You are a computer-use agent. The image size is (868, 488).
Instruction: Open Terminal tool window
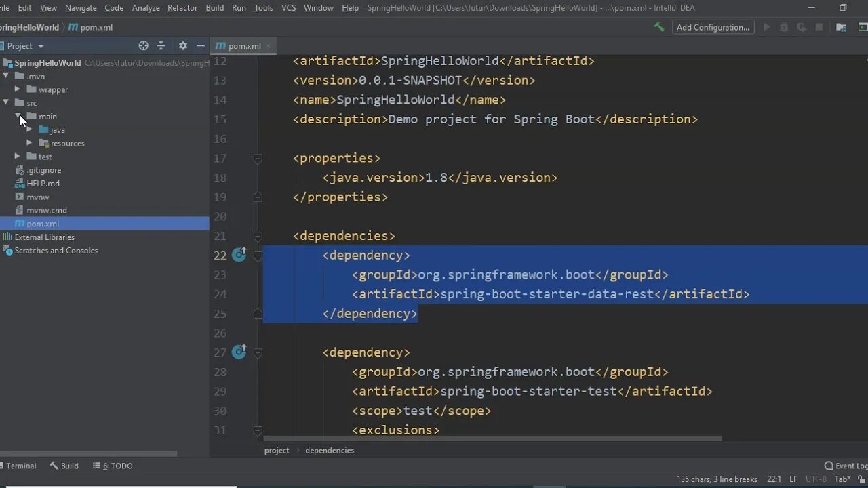[x=18, y=466]
